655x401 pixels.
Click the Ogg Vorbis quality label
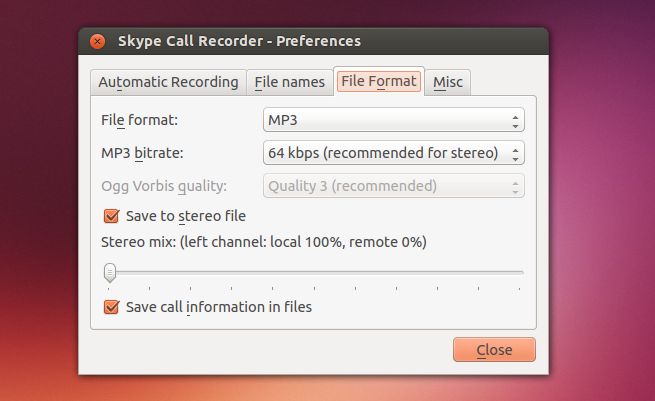click(x=164, y=186)
